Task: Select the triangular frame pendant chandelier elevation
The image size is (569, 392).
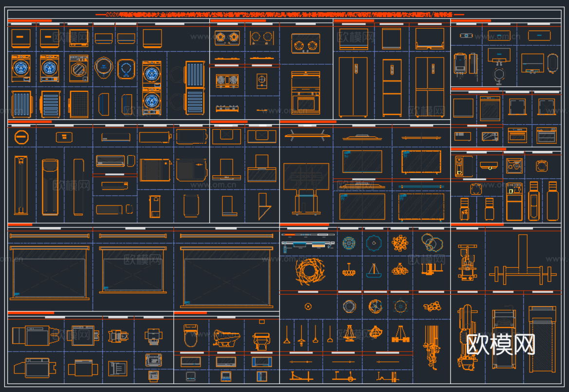Action: coord(401,334)
